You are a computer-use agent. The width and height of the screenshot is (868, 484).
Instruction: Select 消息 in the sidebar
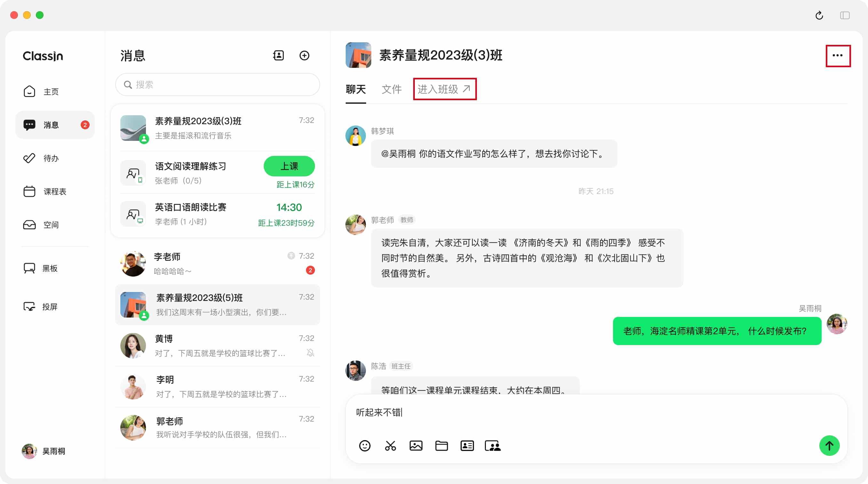pyautogui.click(x=55, y=125)
